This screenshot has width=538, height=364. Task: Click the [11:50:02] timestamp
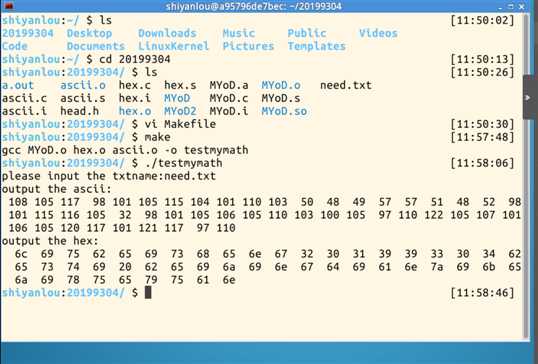(482, 20)
